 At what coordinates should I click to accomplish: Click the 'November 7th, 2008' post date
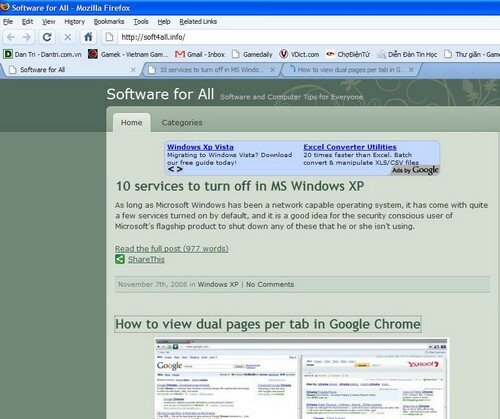(153, 284)
